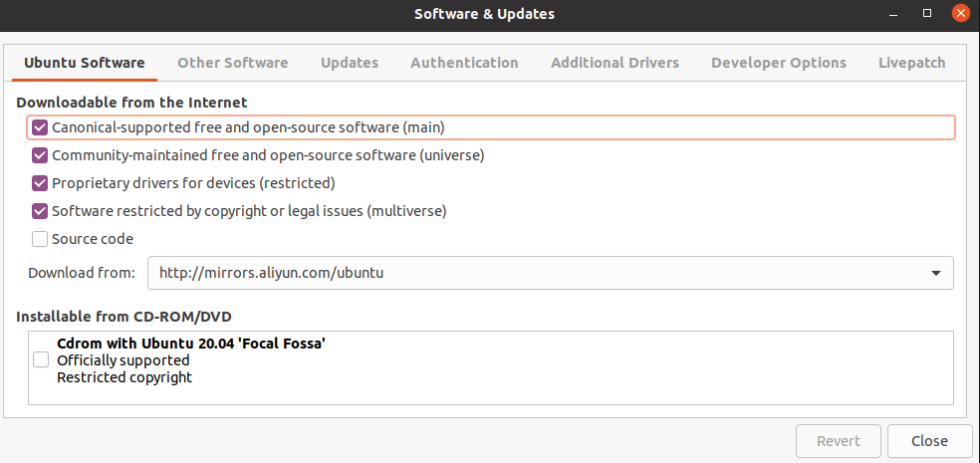
Task: Minimize the Software & Updates window
Action: point(895,13)
